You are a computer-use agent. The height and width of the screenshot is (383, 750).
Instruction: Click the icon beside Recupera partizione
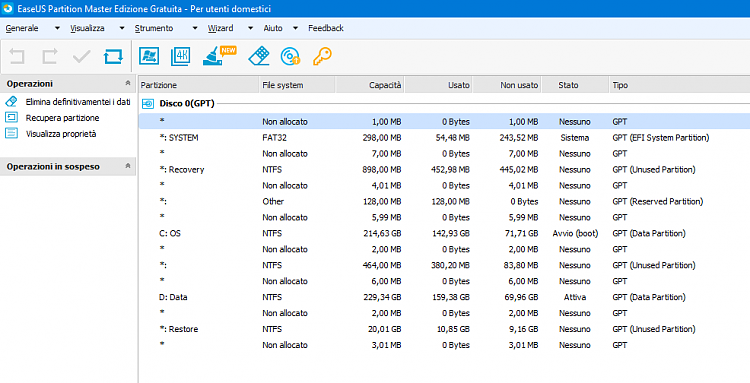[x=11, y=118]
